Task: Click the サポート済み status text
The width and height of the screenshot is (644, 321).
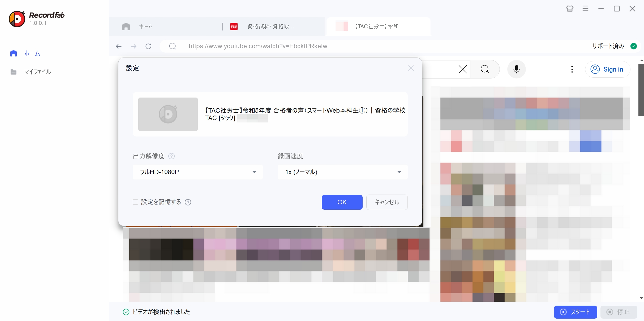Action: coord(608,46)
